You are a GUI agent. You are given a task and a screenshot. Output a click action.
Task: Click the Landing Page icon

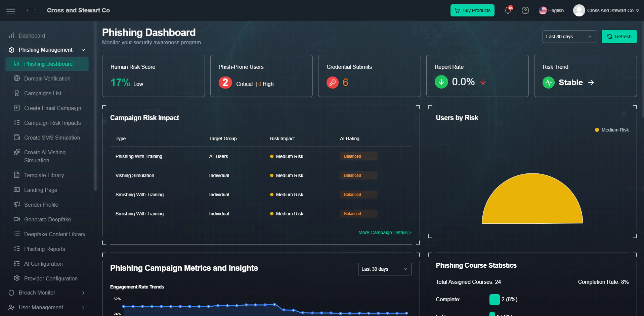(x=17, y=190)
